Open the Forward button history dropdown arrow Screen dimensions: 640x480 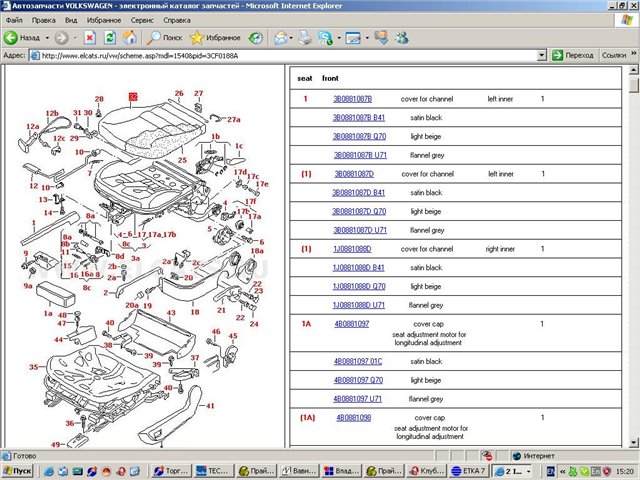tap(75, 38)
